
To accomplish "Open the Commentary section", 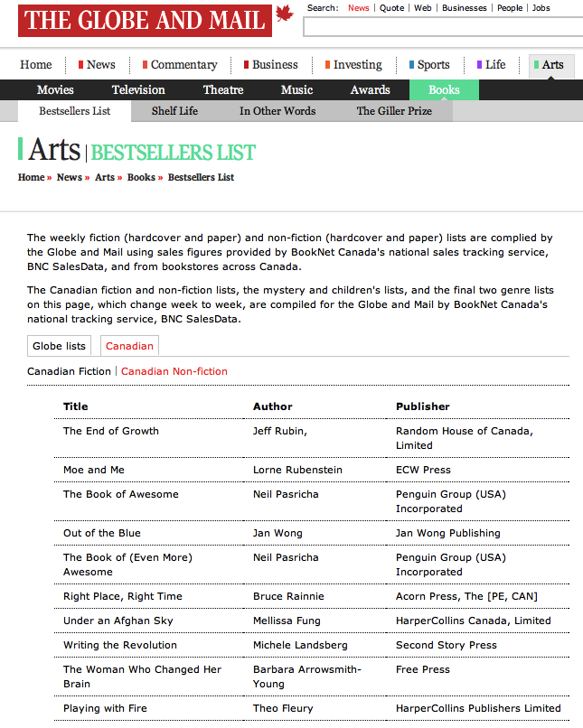I will (180, 64).
